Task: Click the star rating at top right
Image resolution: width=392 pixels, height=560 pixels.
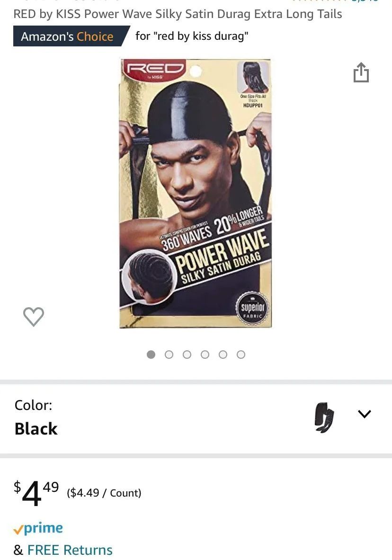Action: 335,1
